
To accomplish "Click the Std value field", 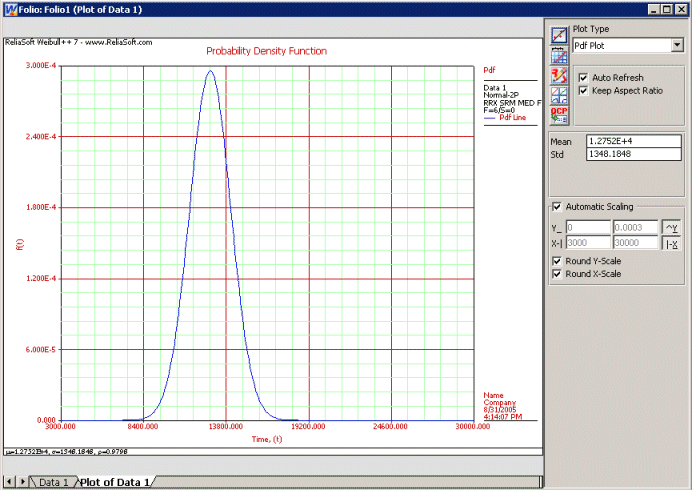I will 633,154.
